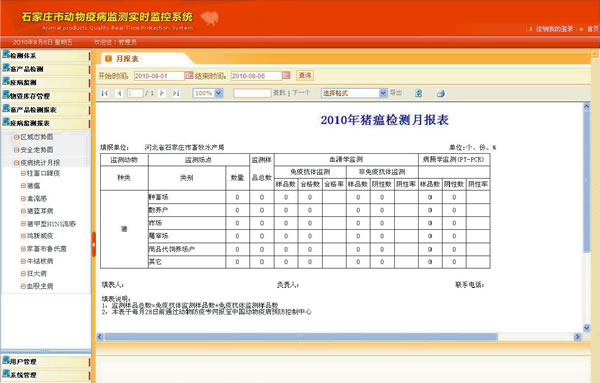Click the 开始时间 date field

pyautogui.click(x=159, y=76)
